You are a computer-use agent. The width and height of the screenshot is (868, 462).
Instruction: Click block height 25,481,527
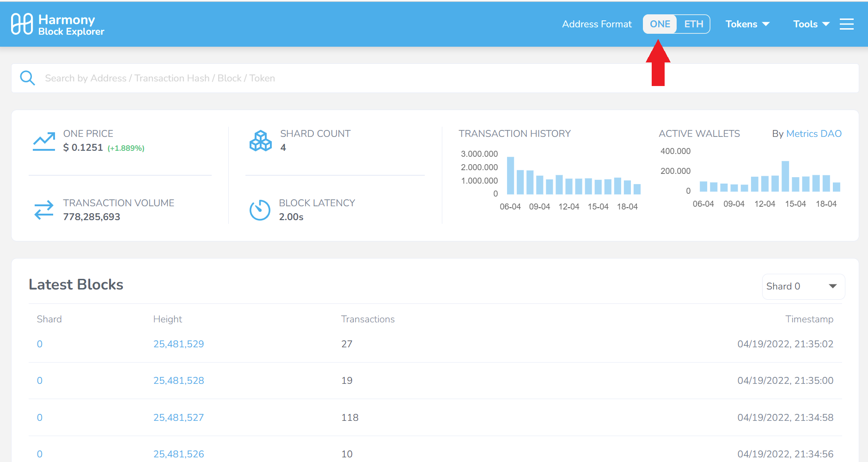coord(178,418)
